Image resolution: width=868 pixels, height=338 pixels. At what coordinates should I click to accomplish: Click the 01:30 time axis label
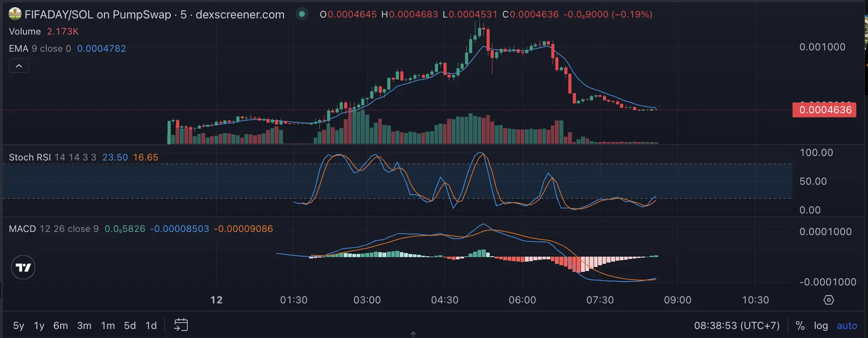(294, 300)
